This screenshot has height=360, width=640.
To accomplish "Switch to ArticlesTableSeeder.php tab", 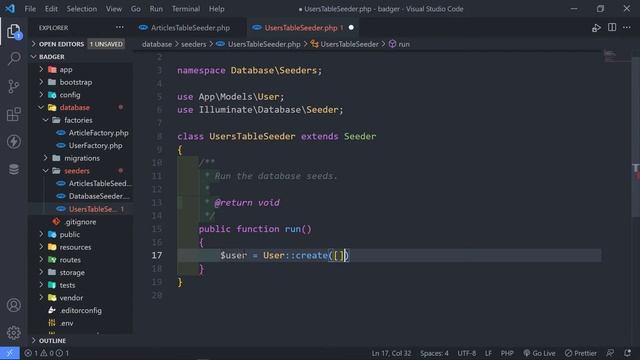I will tap(190, 28).
